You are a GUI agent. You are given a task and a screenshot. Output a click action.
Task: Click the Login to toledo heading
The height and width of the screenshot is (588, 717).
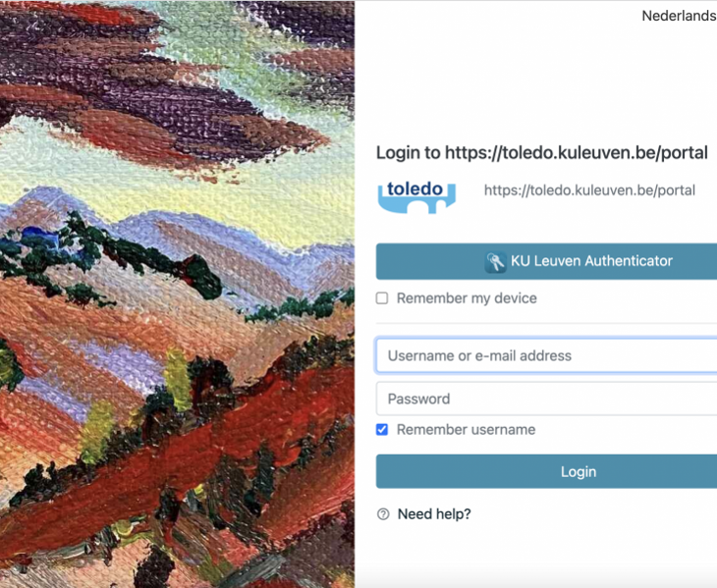(542, 152)
